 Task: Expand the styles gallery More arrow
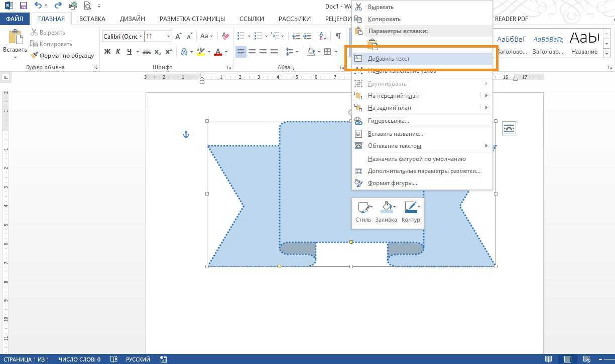607,53
